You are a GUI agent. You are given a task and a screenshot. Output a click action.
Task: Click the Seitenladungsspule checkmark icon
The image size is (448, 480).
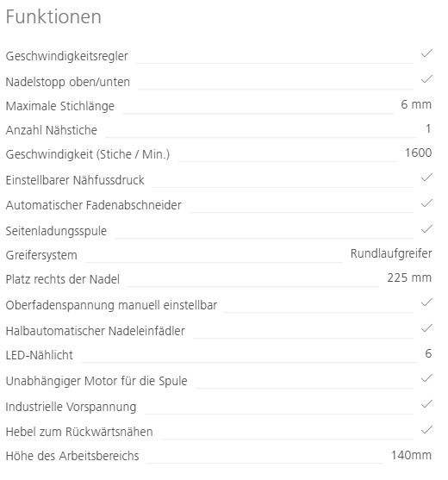tap(426, 229)
